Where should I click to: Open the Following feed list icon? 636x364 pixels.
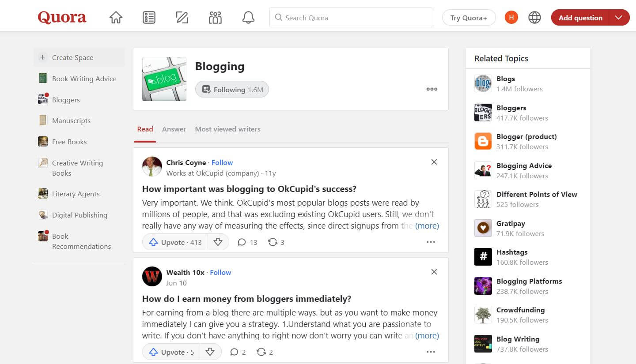point(149,18)
